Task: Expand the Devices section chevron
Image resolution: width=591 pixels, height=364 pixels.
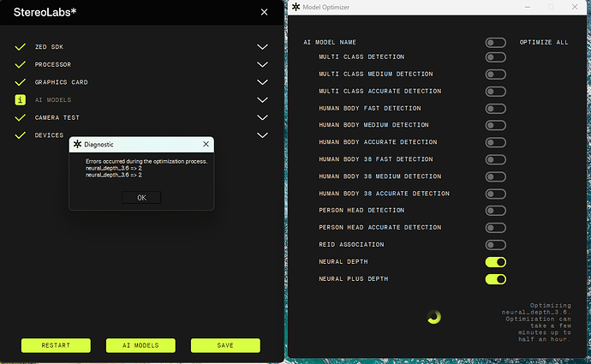Action: 263,135
